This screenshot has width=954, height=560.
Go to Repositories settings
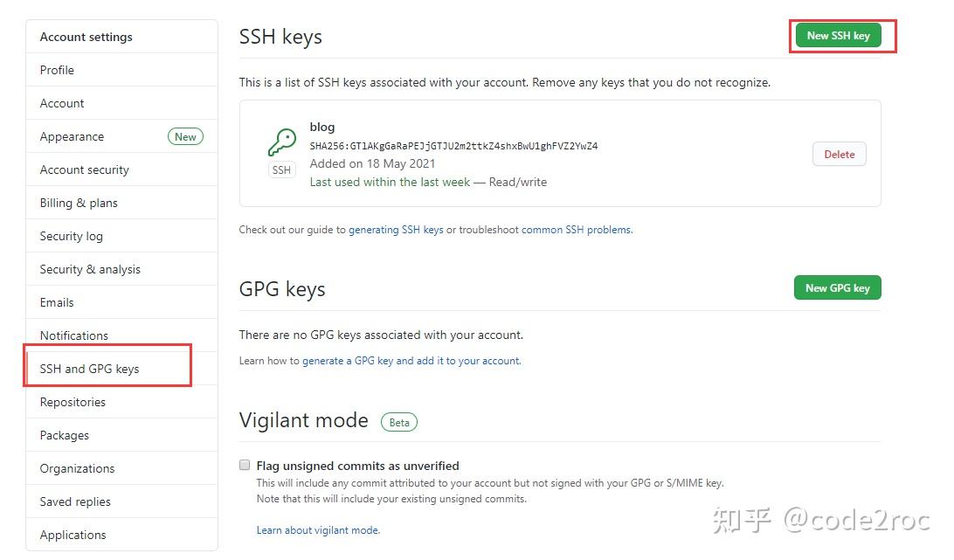click(x=73, y=402)
